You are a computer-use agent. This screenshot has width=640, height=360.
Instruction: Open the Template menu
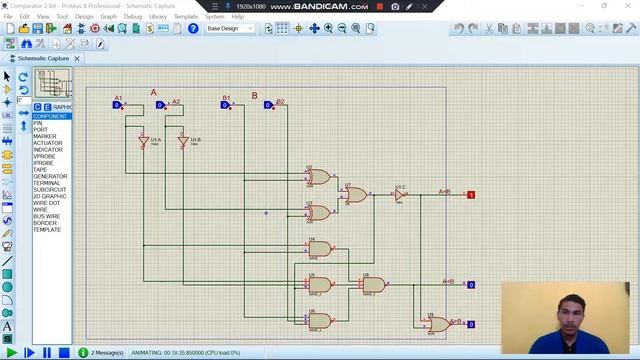pyautogui.click(x=186, y=17)
